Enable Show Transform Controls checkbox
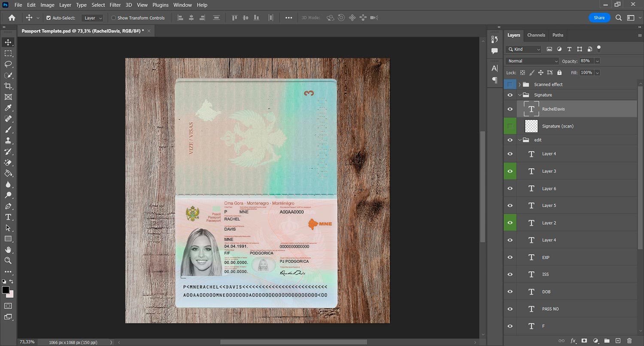 114,18
